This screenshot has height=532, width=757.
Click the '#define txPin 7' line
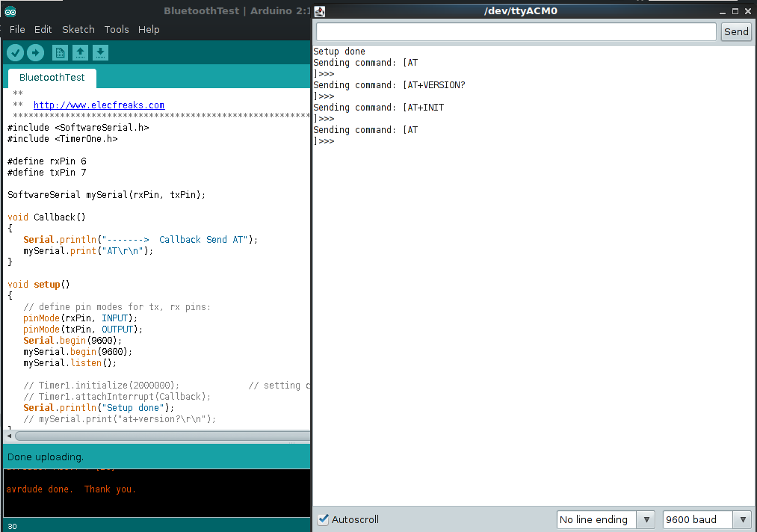coord(47,173)
